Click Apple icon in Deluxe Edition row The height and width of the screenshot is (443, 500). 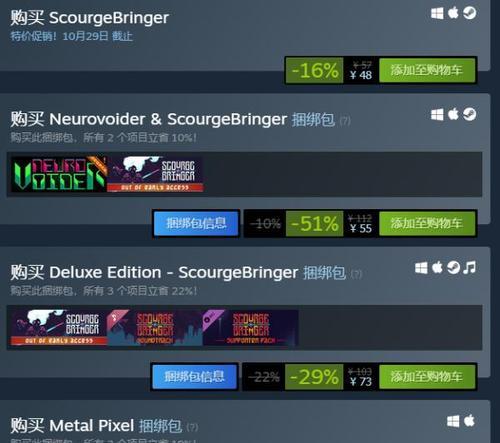point(437,267)
